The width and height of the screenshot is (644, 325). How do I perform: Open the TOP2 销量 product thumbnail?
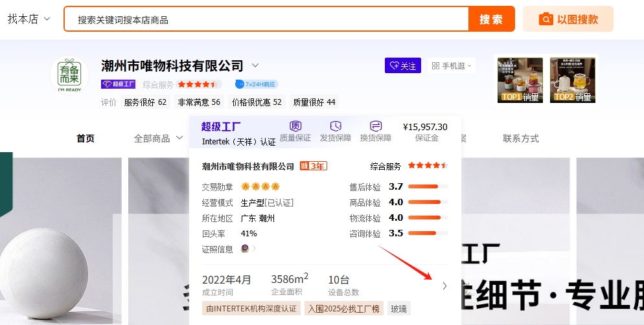[x=573, y=80]
